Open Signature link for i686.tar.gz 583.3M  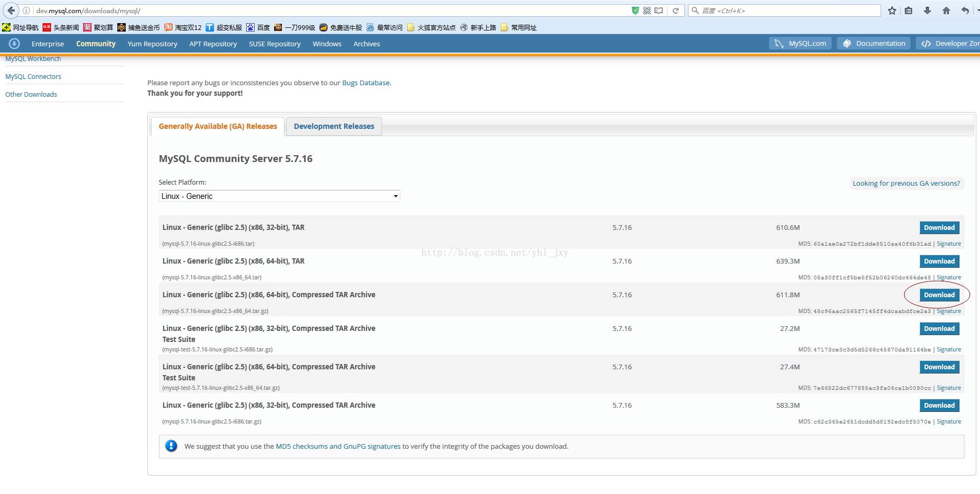[949, 421]
